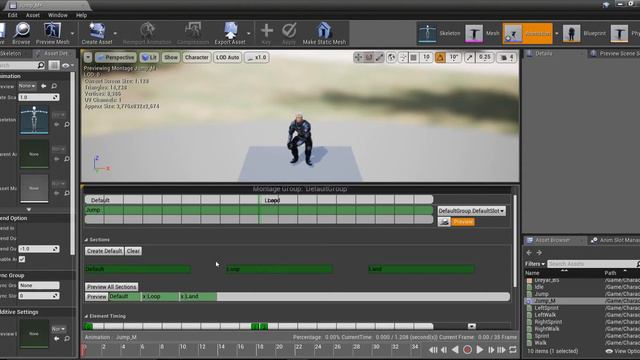
Task: Open Element Timing options dropdown arrow
Action: click(x=472, y=326)
